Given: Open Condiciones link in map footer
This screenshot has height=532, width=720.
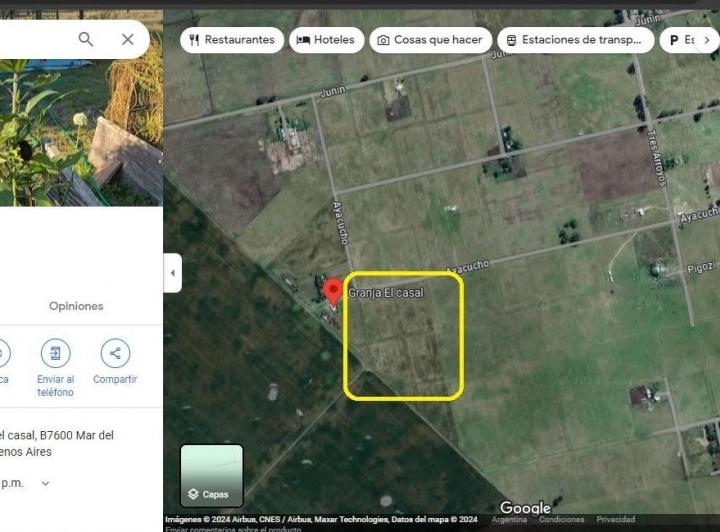Looking at the screenshot, I should click(562, 519).
